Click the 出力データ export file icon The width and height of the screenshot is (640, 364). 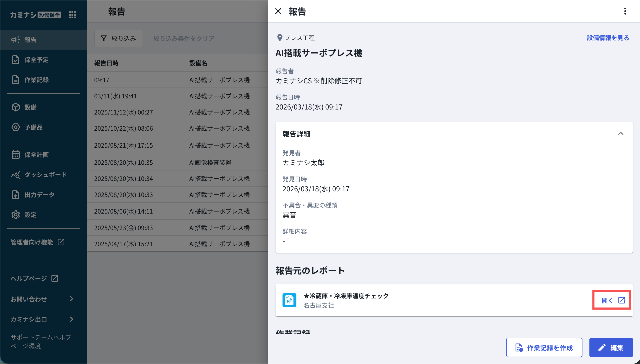(x=15, y=194)
